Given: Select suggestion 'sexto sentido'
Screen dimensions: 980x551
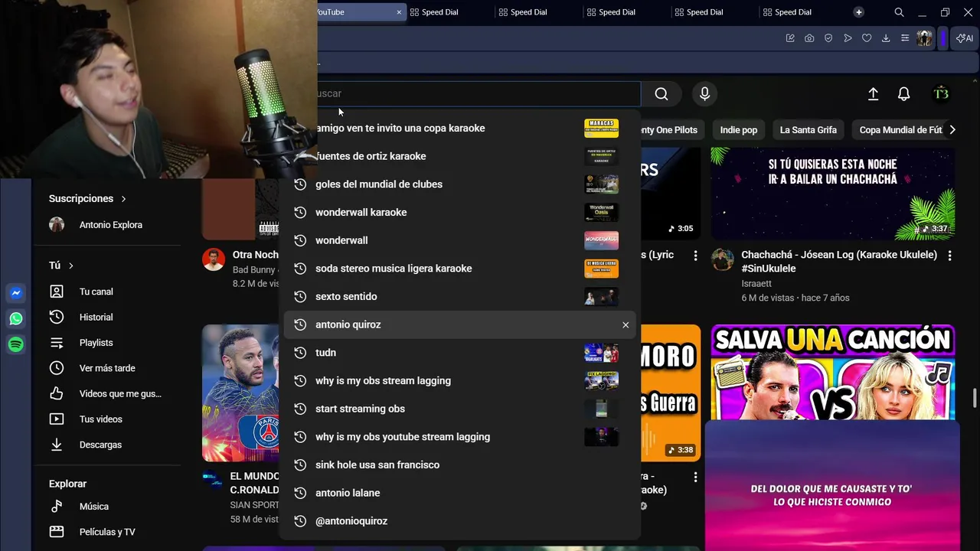Looking at the screenshot, I should click(x=462, y=297).
